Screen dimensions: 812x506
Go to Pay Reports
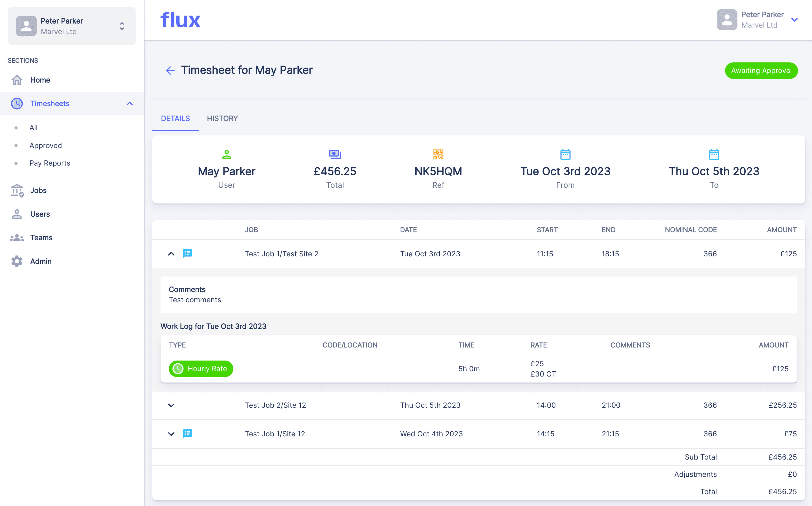pos(50,163)
